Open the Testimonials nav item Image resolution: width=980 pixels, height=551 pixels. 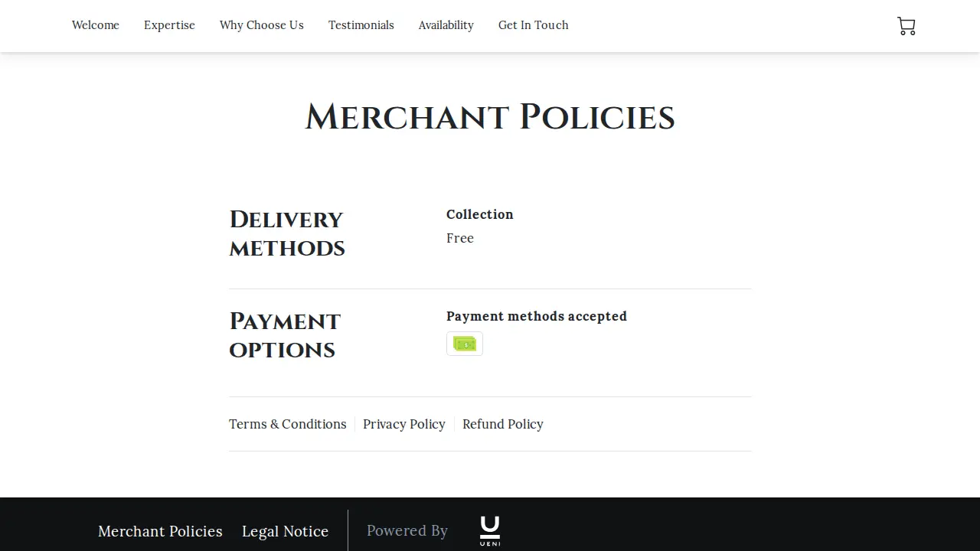point(361,25)
